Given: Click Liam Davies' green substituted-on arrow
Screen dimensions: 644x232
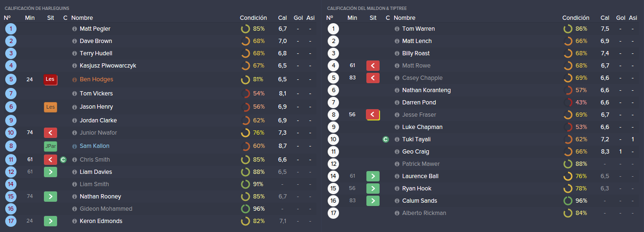Looking at the screenshot, I should 51,172.
